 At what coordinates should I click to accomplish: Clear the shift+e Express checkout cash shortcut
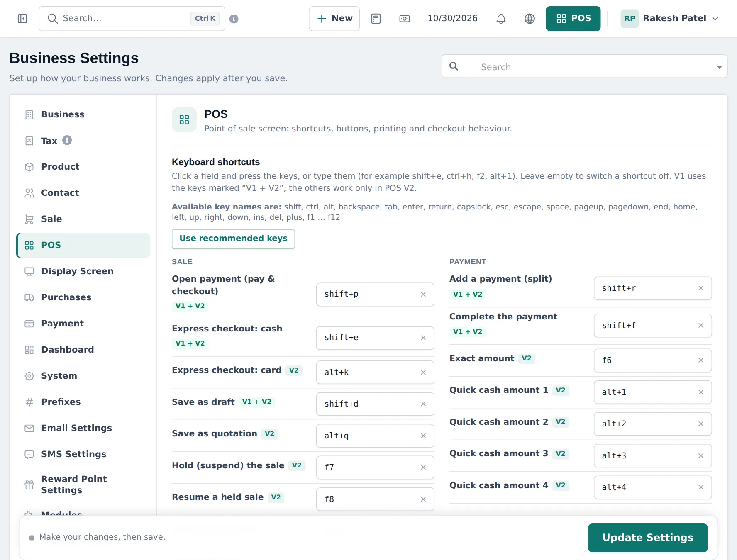tap(423, 338)
